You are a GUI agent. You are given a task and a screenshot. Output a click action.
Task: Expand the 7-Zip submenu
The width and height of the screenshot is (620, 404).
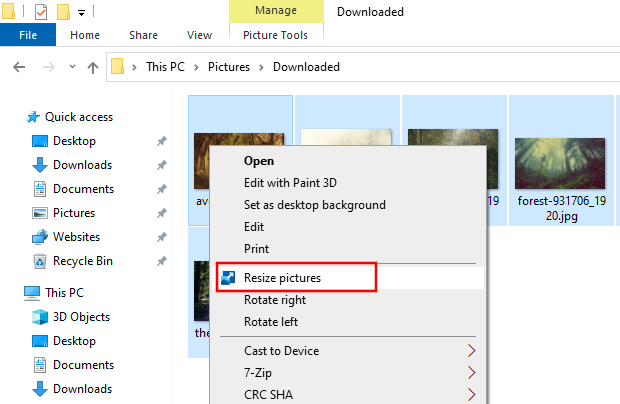click(349, 373)
